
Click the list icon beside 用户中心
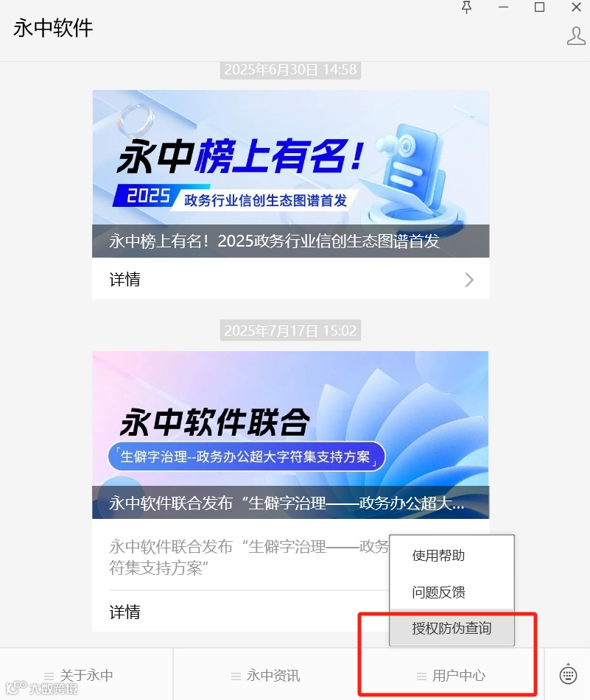point(421,676)
